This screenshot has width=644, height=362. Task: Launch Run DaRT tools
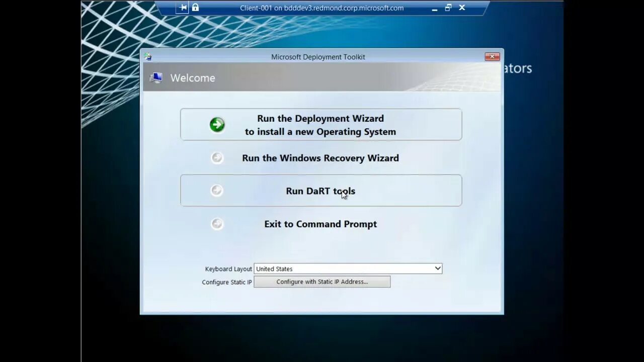(321, 191)
